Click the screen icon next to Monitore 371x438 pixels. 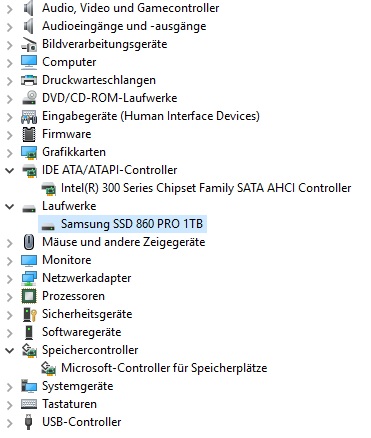(29, 260)
